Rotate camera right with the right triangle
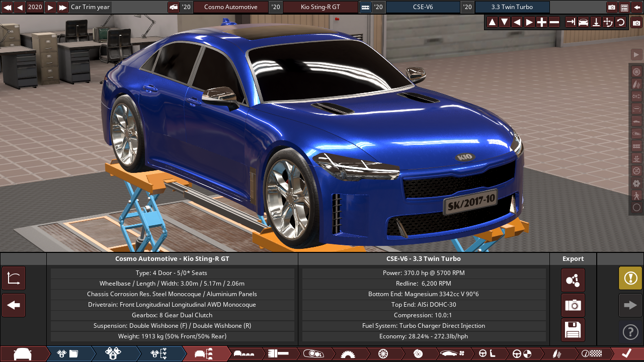Image resolution: width=644 pixels, height=362 pixels. point(529,22)
